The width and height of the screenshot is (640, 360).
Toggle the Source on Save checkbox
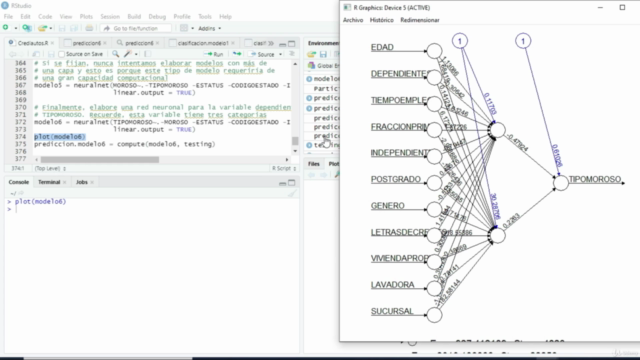click(x=62, y=54)
